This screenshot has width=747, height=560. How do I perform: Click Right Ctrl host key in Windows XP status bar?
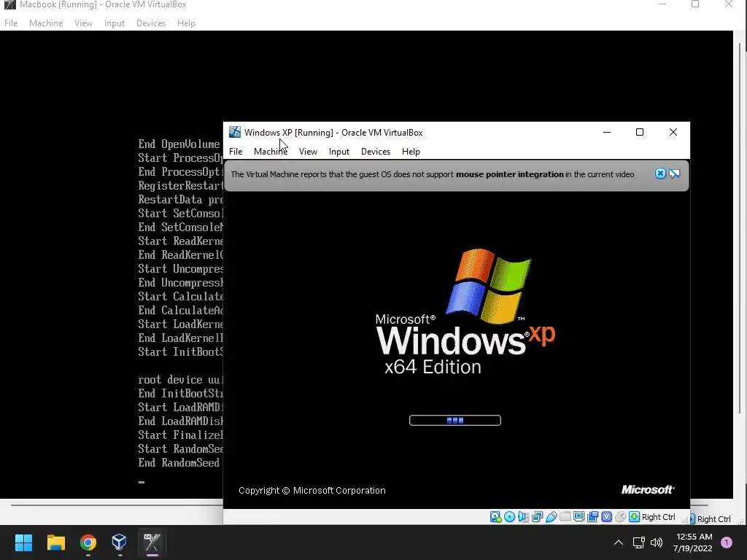tap(659, 517)
